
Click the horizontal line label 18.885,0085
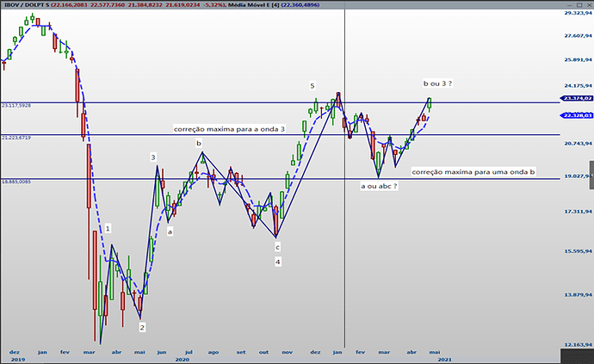pos(16,182)
